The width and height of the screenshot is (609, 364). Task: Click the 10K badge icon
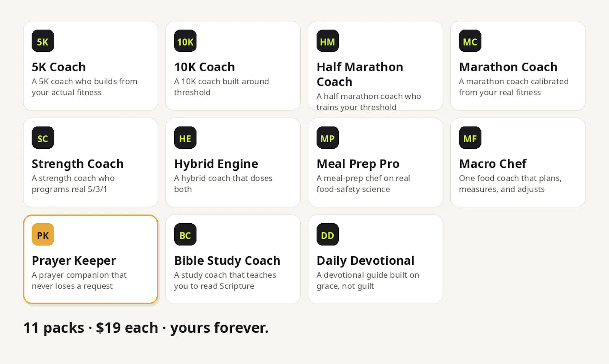185,41
